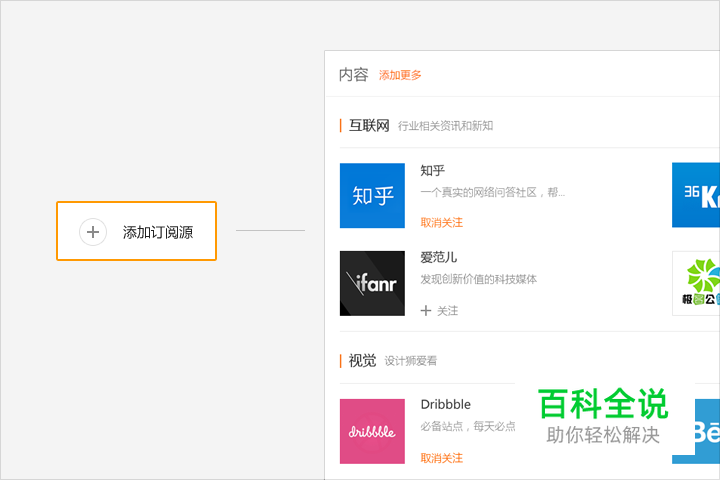Open the 知乎 blue logo thumbnail

(x=372, y=196)
